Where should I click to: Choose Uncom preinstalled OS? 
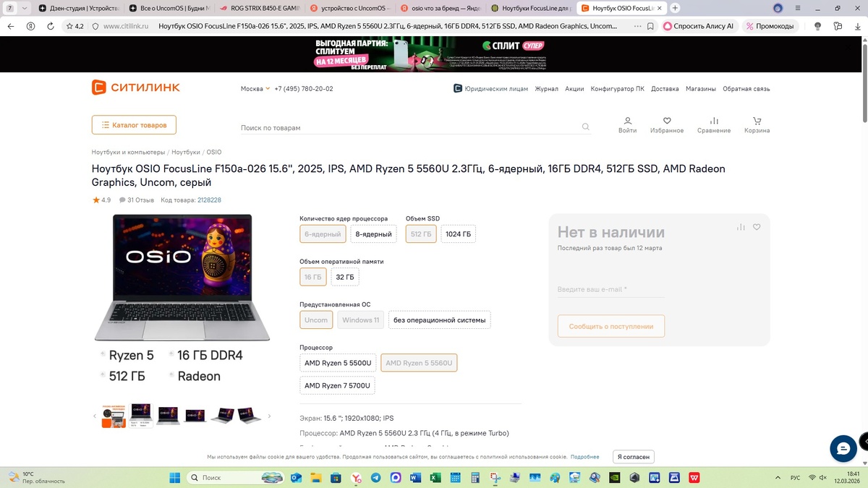pyautogui.click(x=316, y=320)
